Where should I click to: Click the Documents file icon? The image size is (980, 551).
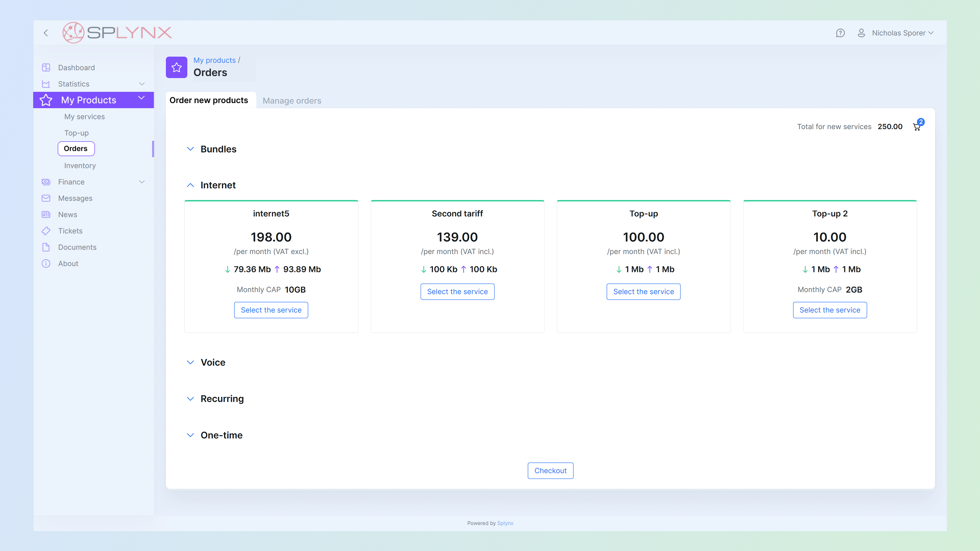pyautogui.click(x=46, y=247)
